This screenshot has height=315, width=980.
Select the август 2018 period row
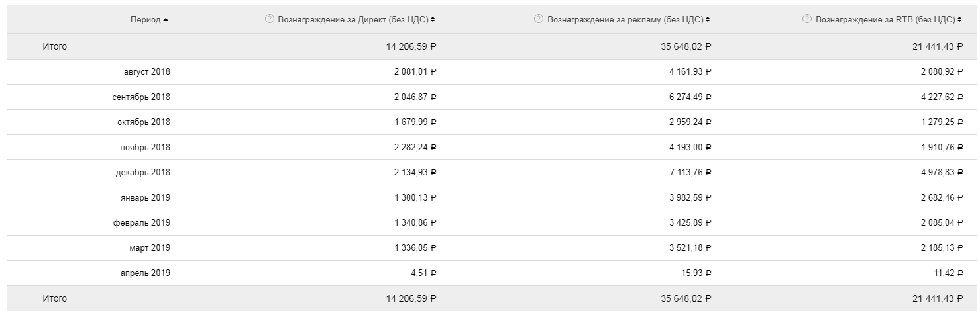coord(146,71)
